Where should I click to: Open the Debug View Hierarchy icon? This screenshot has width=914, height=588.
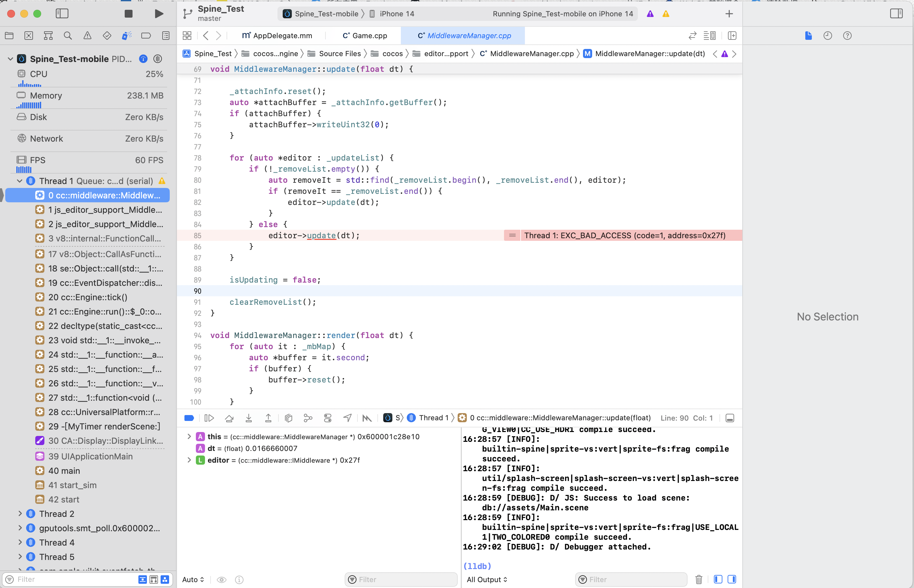tap(288, 418)
